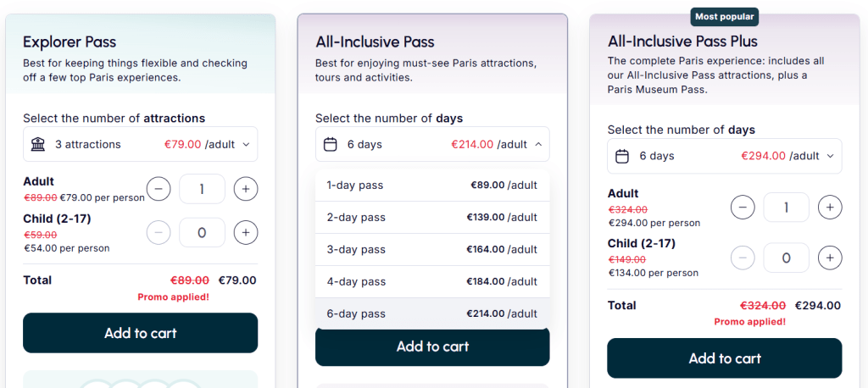
Task: Click the museum icon in attractions selector
Action: click(38, 144)
